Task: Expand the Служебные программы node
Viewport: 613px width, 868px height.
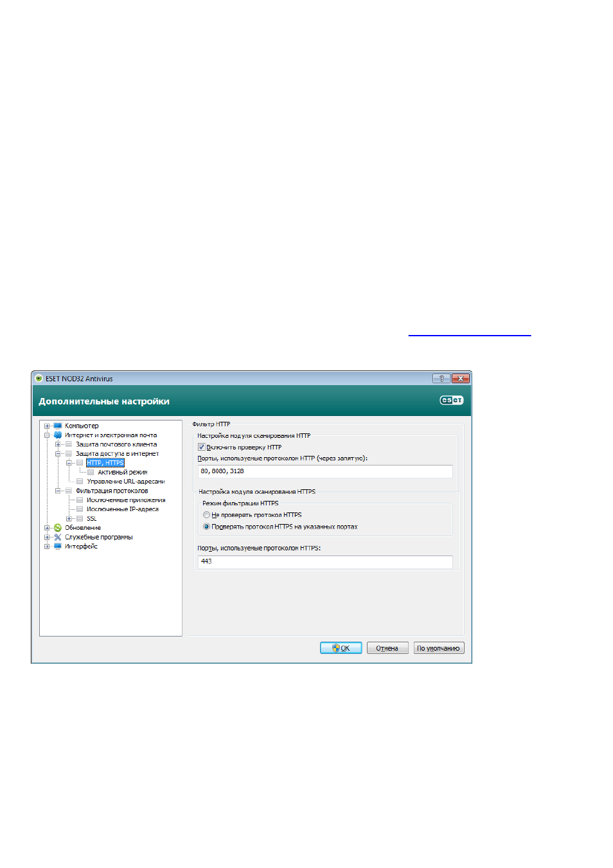Action: (x=47, y=537)
